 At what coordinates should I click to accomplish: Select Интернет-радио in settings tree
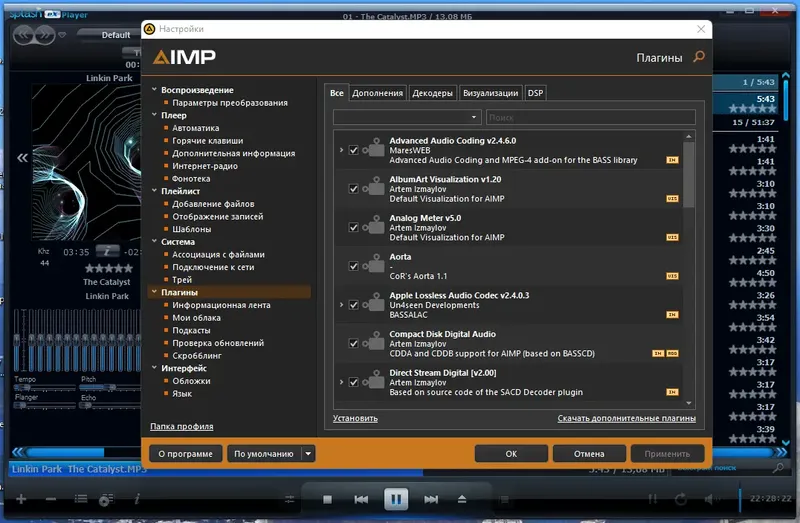[x=205, y=166]
